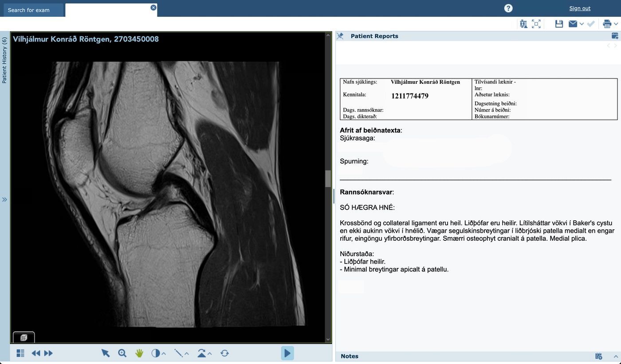Go to the next image with the forward arrows
The image size is (621, 364).
coord(48,353)
